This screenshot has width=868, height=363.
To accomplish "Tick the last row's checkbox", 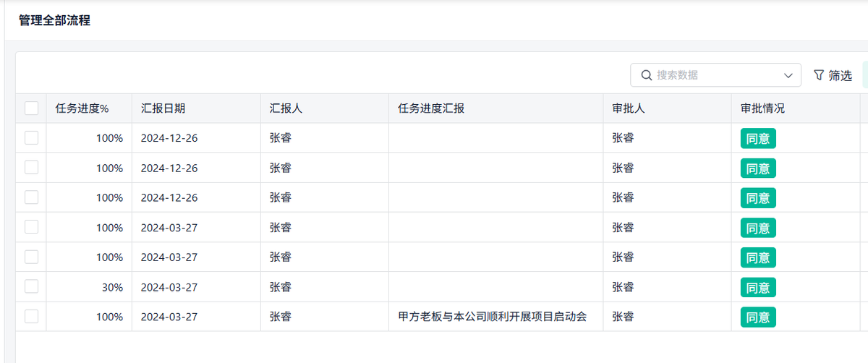I will 31,317.
